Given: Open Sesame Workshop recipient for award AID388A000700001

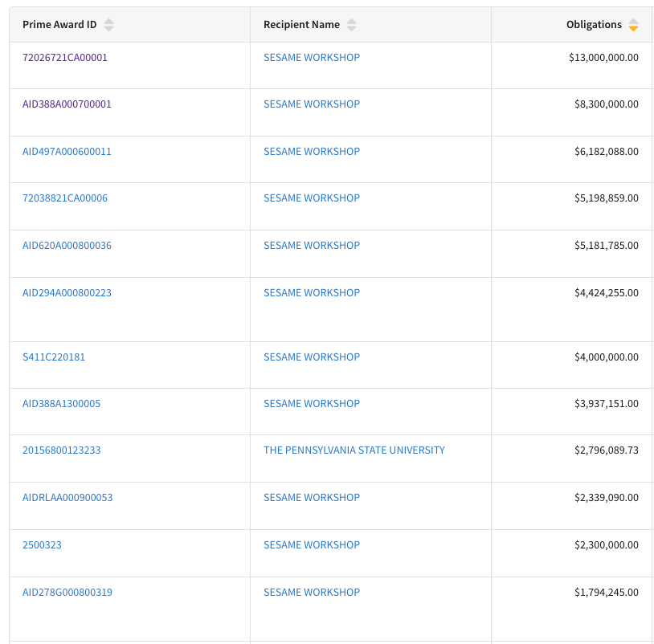Looking at the screenshot, I should point(312,104).
